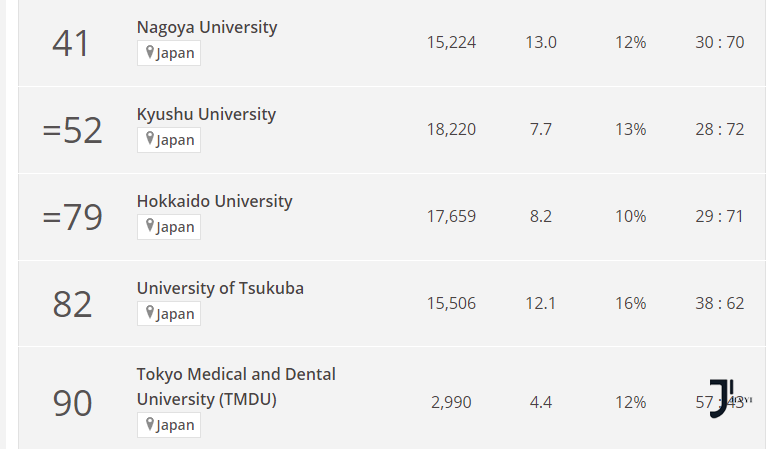Select the Japan tag below Tokyo Medical and Dental

point(169,425)
